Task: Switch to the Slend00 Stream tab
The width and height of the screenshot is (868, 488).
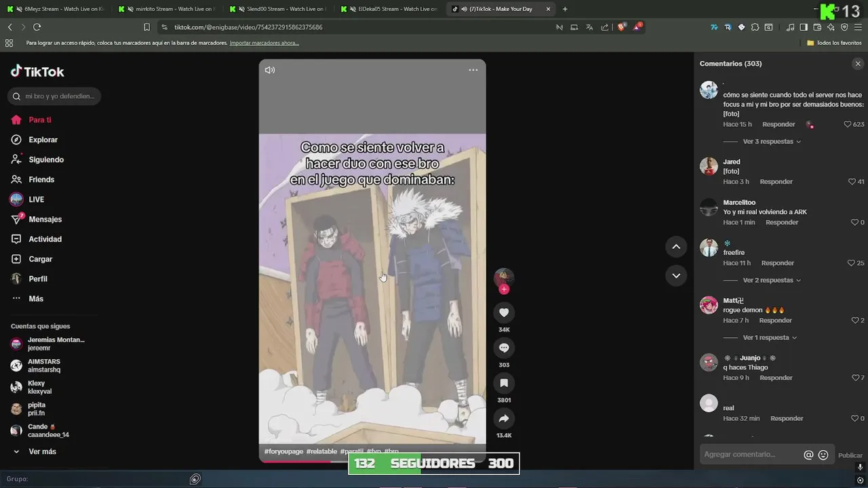Action: point(279,9)
